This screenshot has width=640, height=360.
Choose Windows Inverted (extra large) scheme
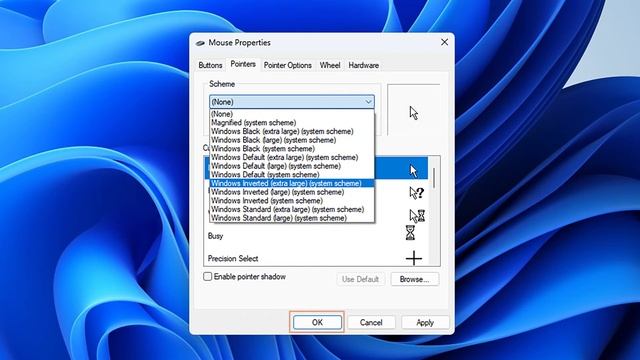[292, 183]
